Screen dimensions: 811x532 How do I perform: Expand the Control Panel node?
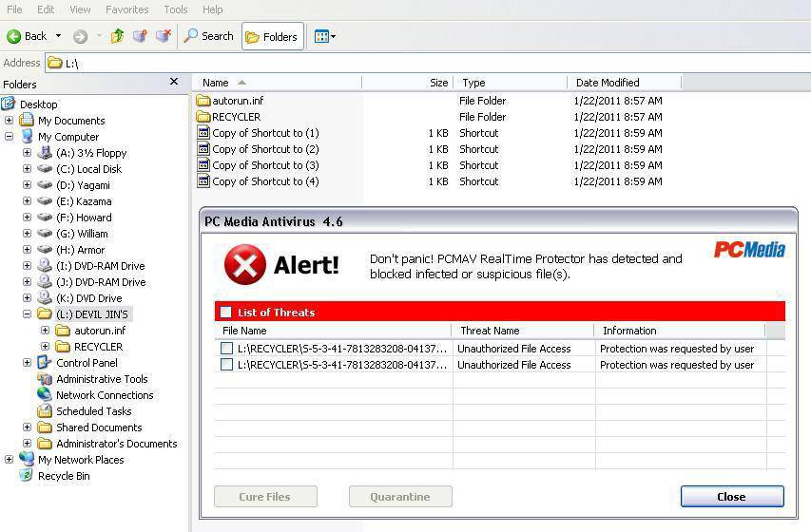pos(27,362)
